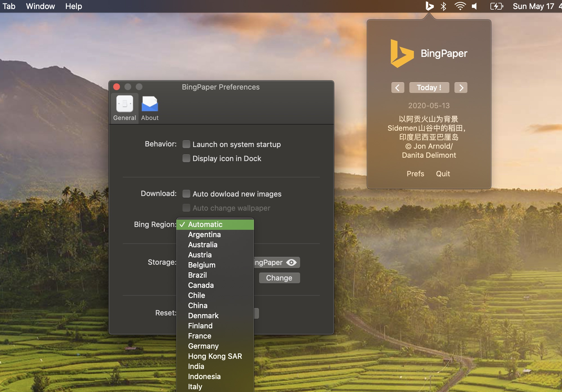Viewport: 562px width, 392px height.
Task: Click Quit in BingPaper popover
Action: pos(443,174)
